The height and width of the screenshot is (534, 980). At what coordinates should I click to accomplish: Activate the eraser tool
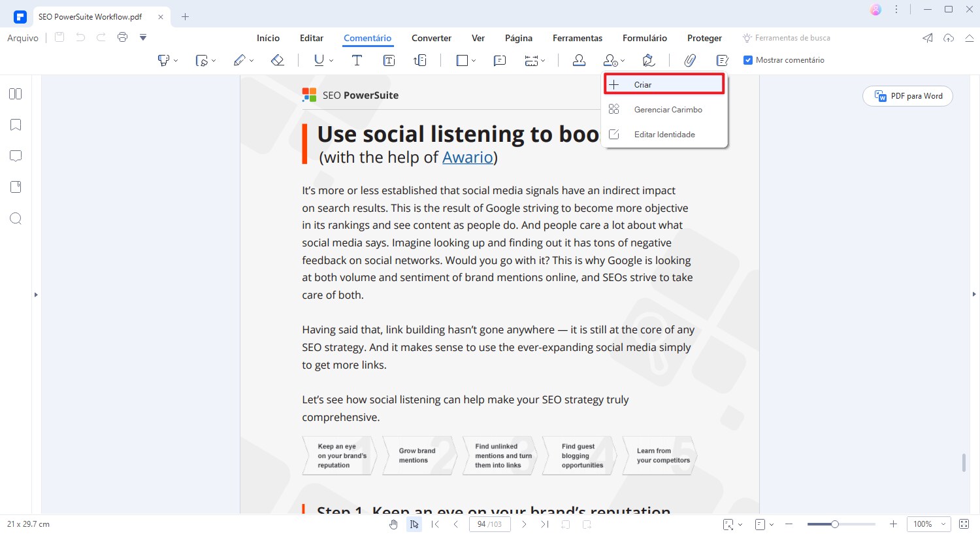pyautogui.click(x=277, y=60)
